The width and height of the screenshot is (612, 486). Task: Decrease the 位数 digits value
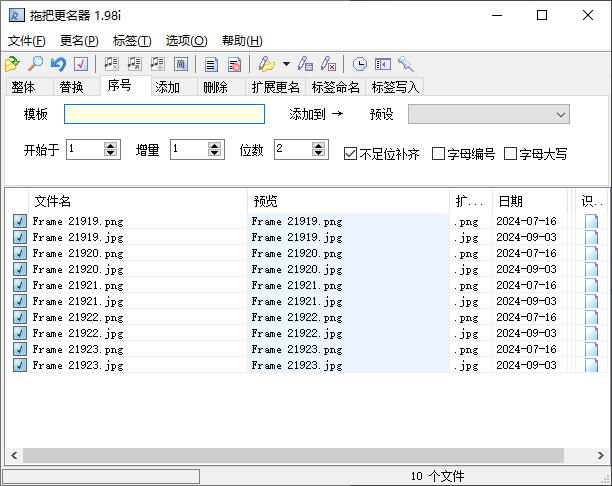[x=318, y=153]
